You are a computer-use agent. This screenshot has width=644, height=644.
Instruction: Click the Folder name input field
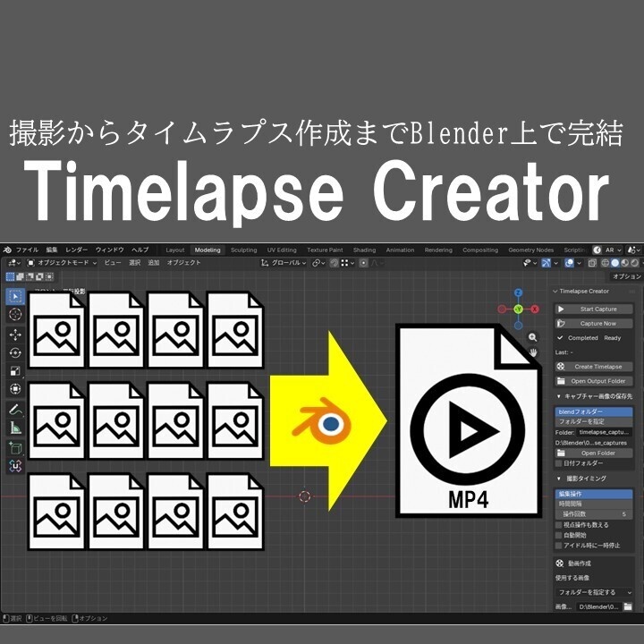click(604, 432)
